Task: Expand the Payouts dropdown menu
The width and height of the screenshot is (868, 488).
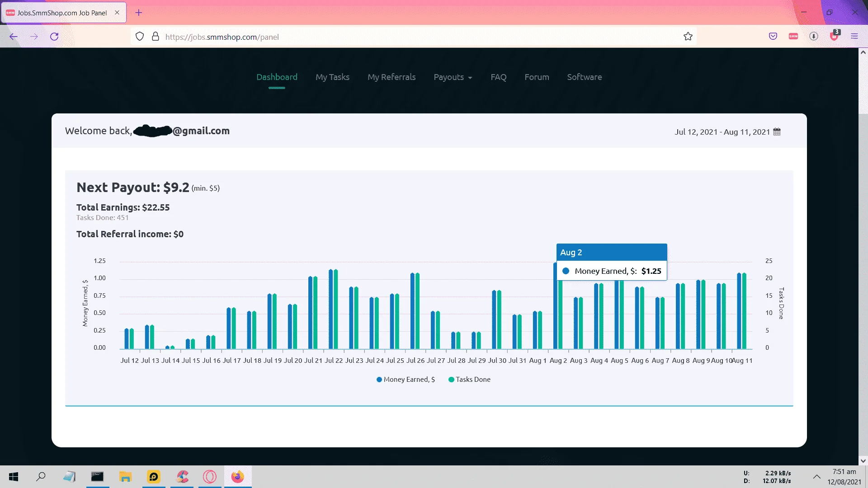Action: click(453, 77)
